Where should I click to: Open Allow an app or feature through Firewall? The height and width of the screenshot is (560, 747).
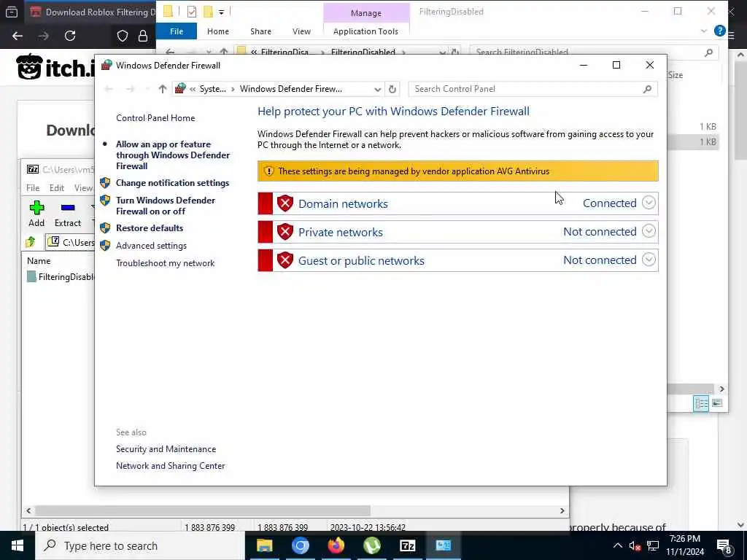pyautogui.click(x=172, y=155)
